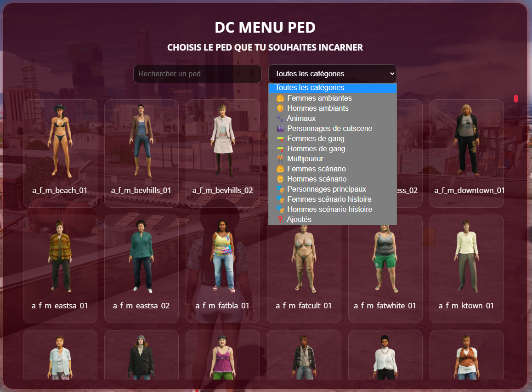
Task: Select ped a_f_m_downtown_01 card
Action: pos(466,153)
